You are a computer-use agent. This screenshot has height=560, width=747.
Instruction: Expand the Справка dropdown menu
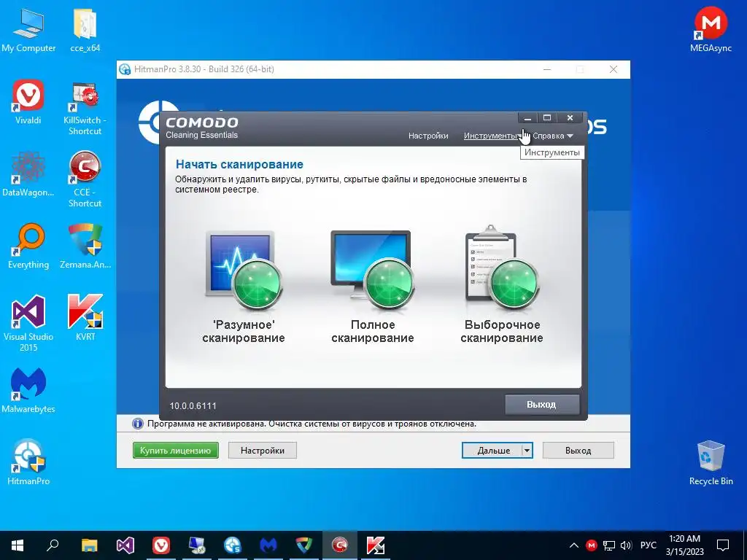point(553,136)
